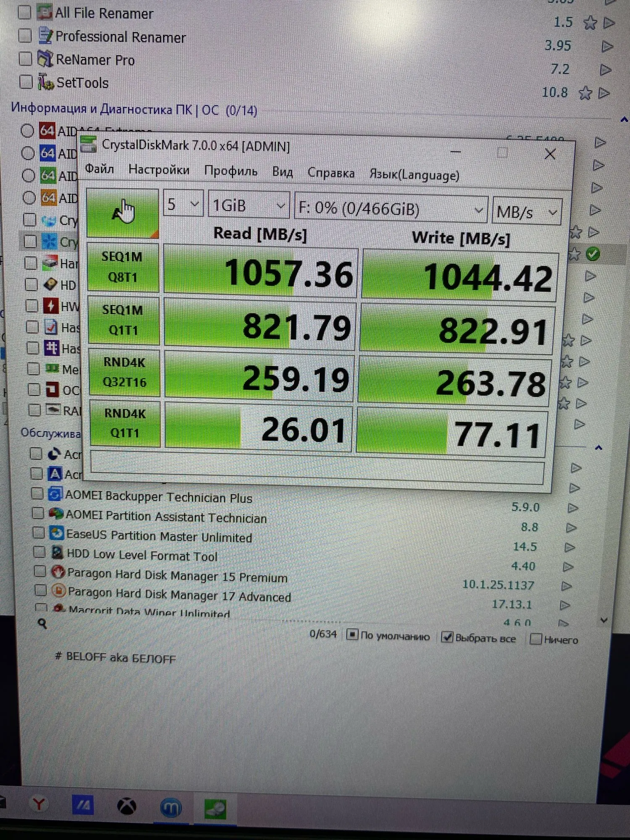Viewport: 630px width, 840px height.
Task: Click the magnifier search icon below the list
Action: pyautogui.click(x=42, y=624)
